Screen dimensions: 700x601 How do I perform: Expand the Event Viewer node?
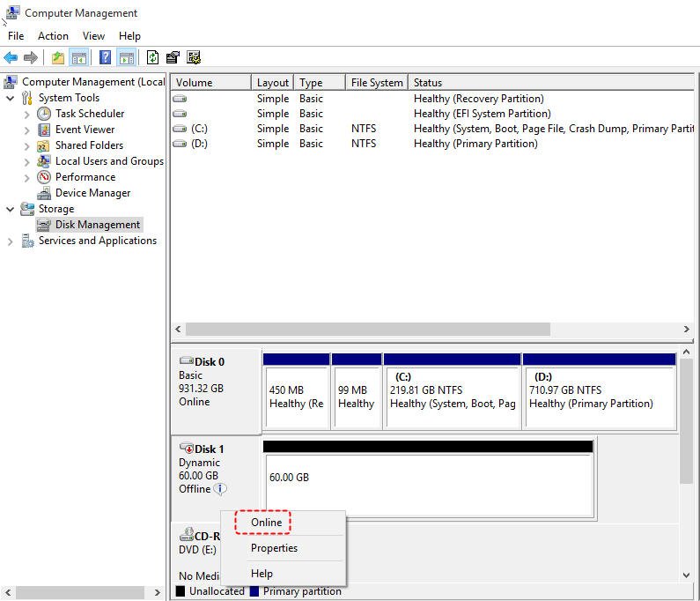pyautogui.click(x=26, y=130)
